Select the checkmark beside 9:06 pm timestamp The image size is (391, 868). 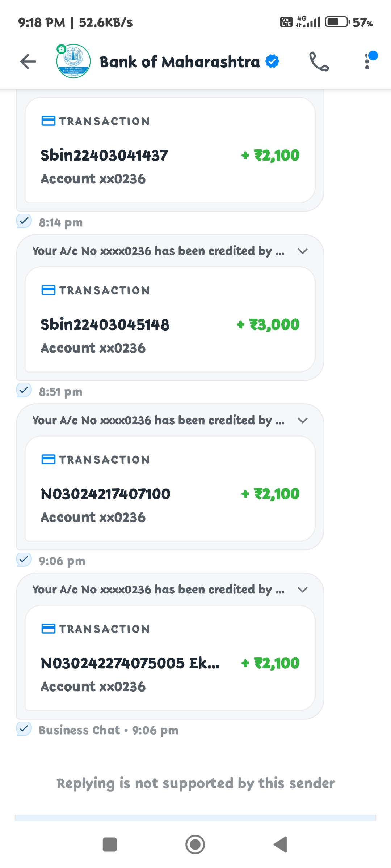click(24, 559)
